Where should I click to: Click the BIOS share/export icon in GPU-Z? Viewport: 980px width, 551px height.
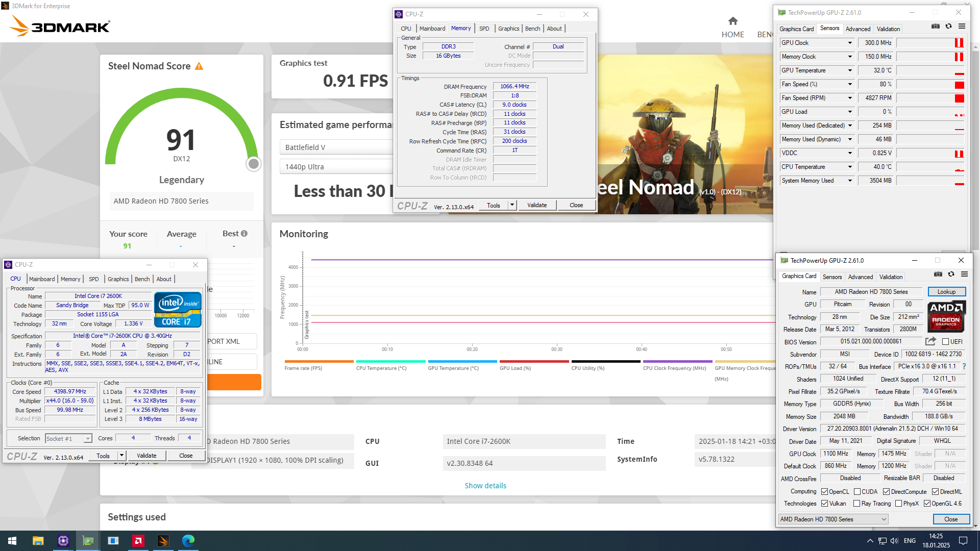point(930,341)
